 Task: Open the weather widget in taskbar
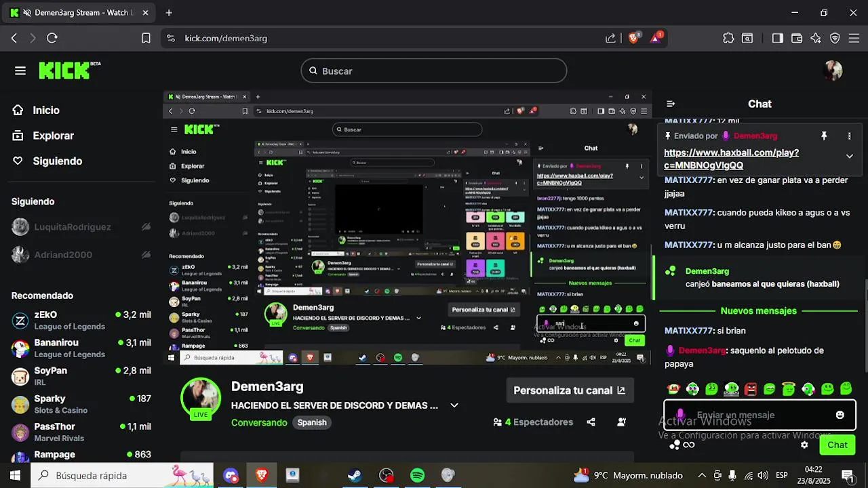[x=627, y=475]
